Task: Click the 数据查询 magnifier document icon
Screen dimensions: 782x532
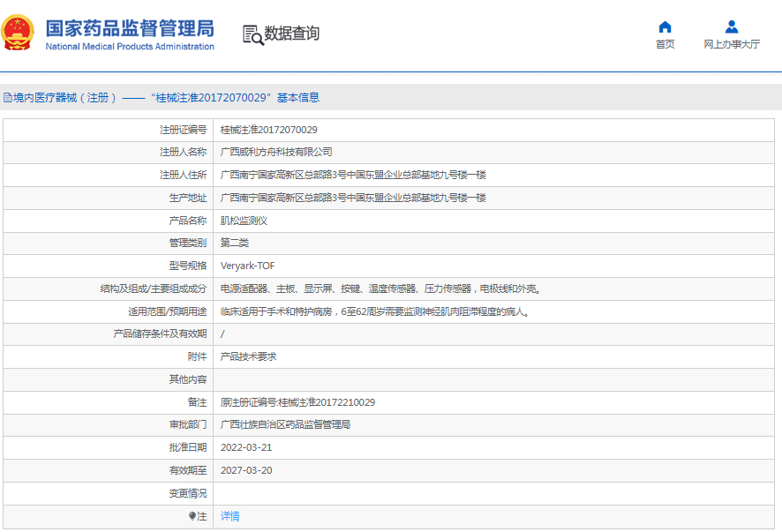Action: coord(253,34)
